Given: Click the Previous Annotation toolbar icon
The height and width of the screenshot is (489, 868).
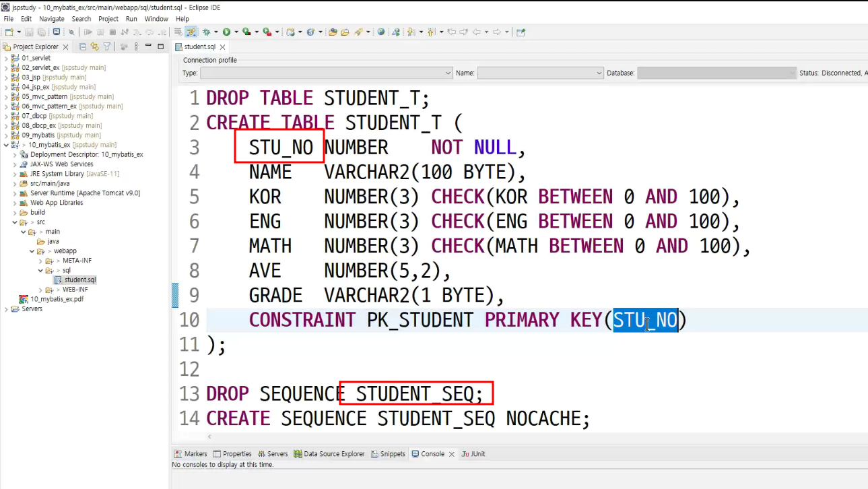Looking at the screenshot, I should pos(430,32).
